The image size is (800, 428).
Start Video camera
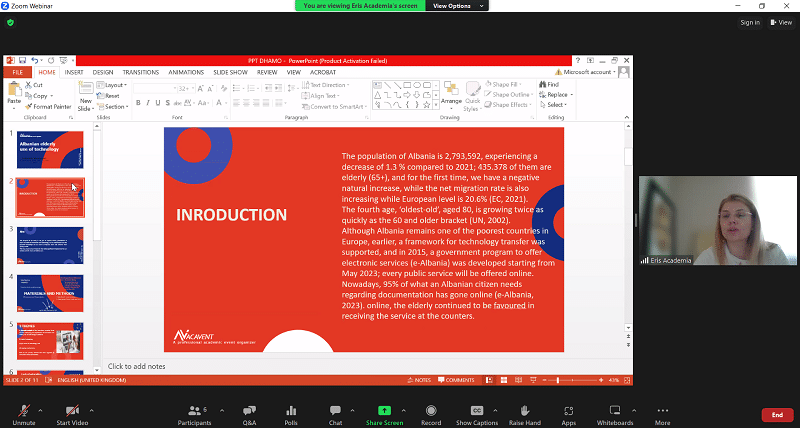(x=72, y=411)
